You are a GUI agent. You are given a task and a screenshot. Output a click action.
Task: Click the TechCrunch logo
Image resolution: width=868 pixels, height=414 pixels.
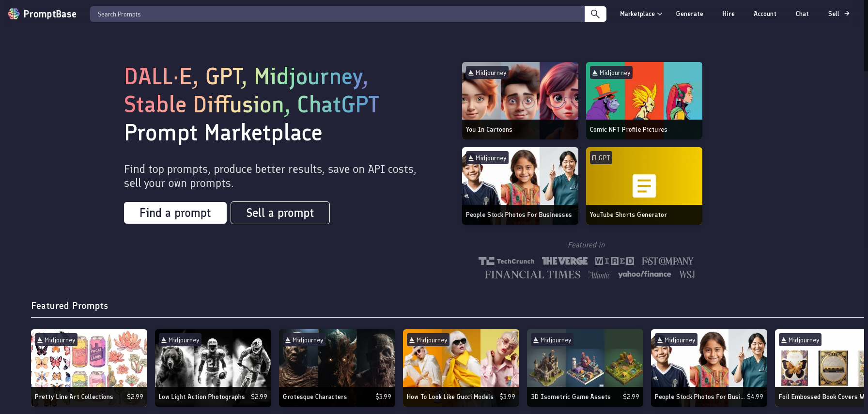507,261
